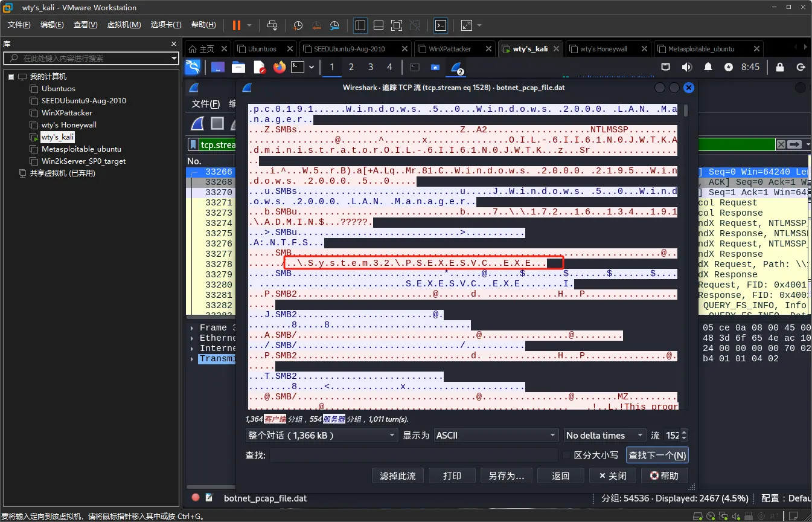Toggle the library sidebar view icon
Viewport: 812px width, 522px height.
coord(360,25)
